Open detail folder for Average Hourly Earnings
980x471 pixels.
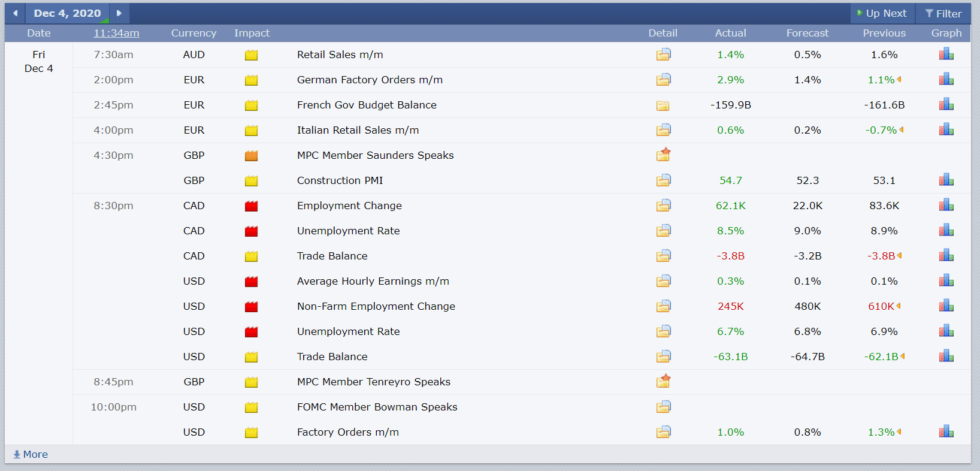click(663, 281)
